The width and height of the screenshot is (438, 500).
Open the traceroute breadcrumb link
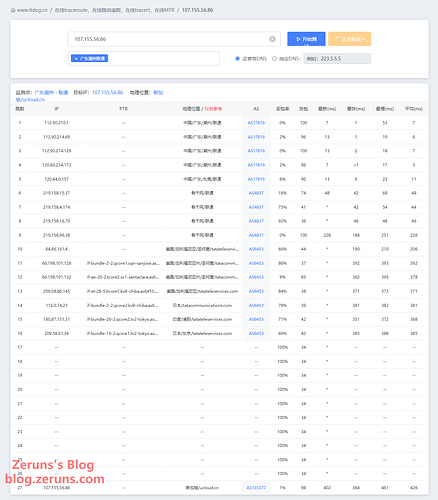point(115,10)
